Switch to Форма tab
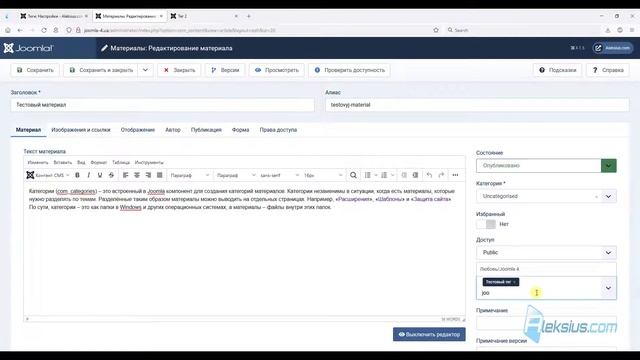Screen dimensions: 640x360 (x=240, y=130)
